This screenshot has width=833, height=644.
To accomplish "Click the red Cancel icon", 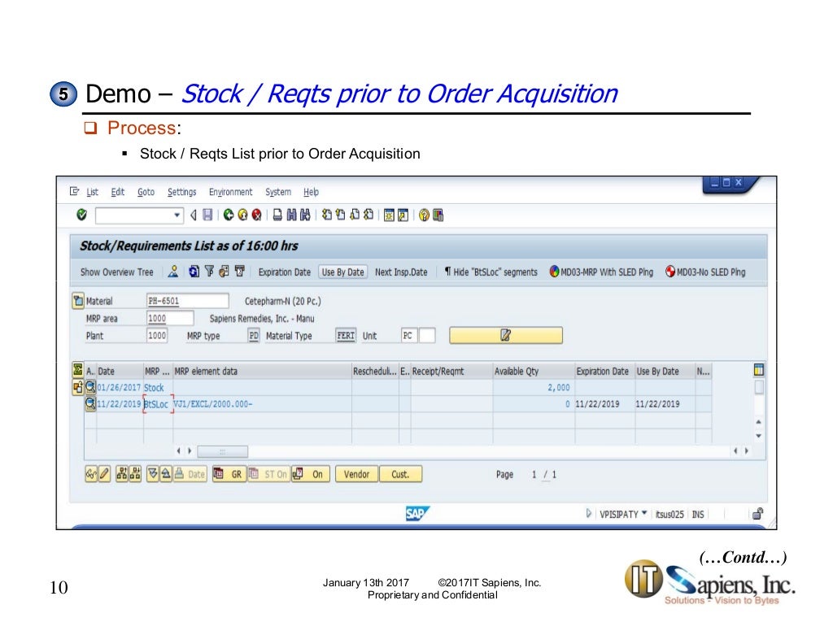I will [256, 215].
